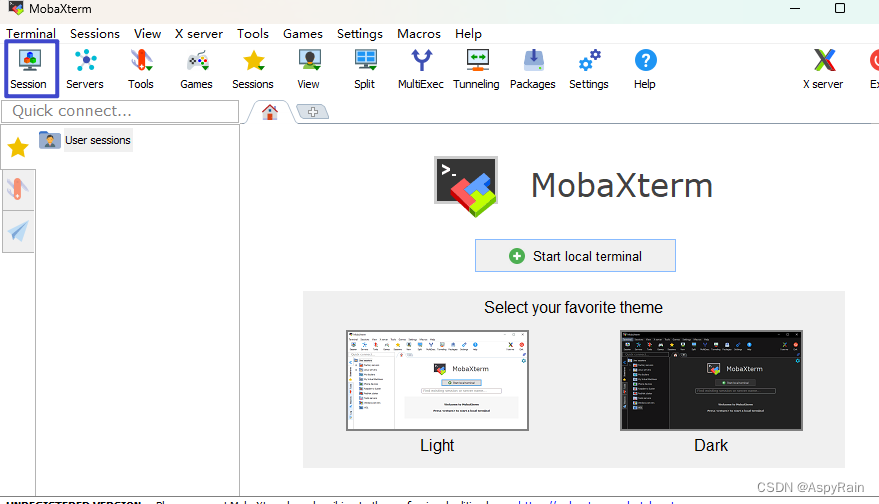Open the X server menu
This screenshot has height=504, width=879.
[199, 34]
